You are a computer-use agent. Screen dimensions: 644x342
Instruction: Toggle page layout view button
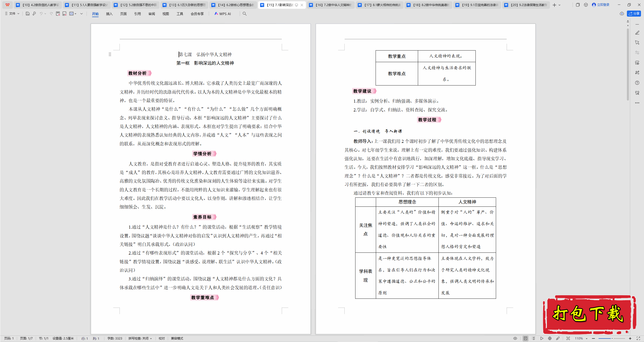click(x=526, y=338)
